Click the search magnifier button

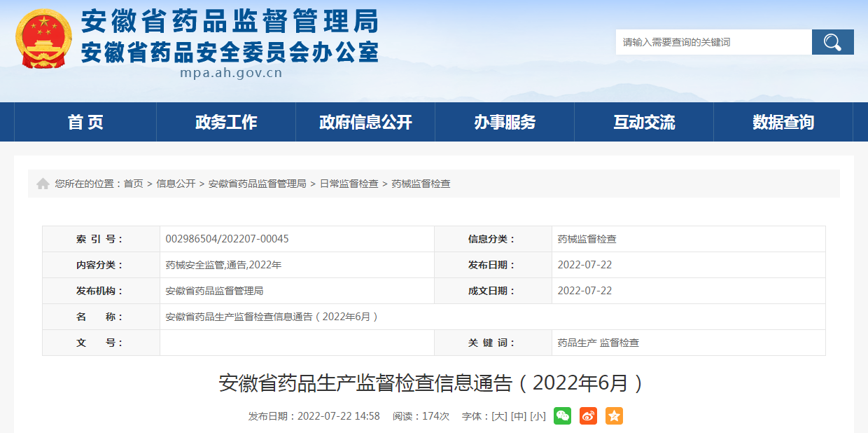pyautogui.click(x=833, y=42)
